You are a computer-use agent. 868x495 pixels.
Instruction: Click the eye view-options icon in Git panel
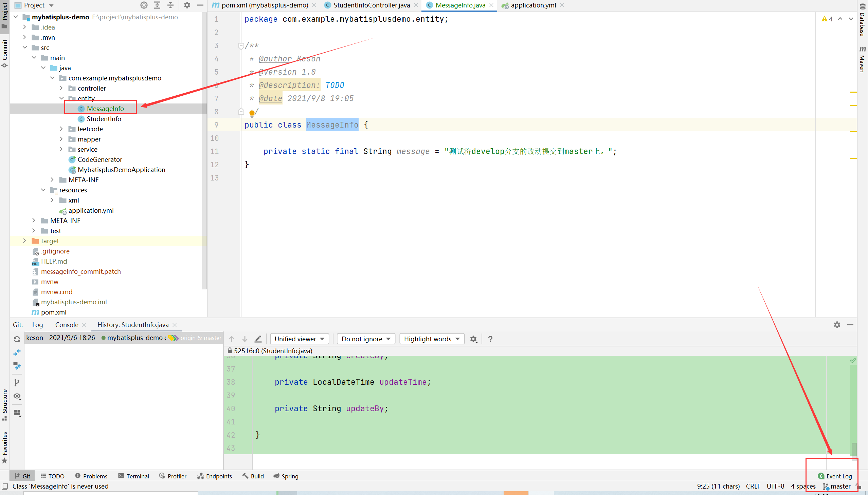click(x=17, y=396)
